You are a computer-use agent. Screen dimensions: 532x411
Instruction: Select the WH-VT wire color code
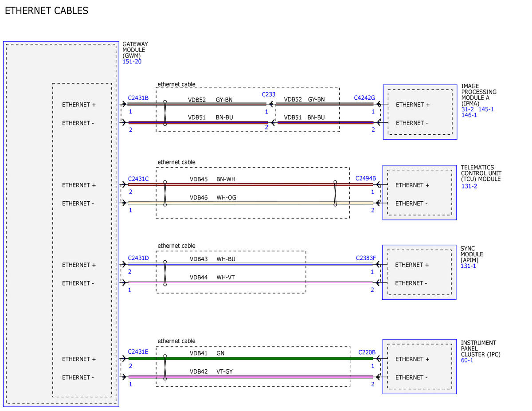pos(226,277)
